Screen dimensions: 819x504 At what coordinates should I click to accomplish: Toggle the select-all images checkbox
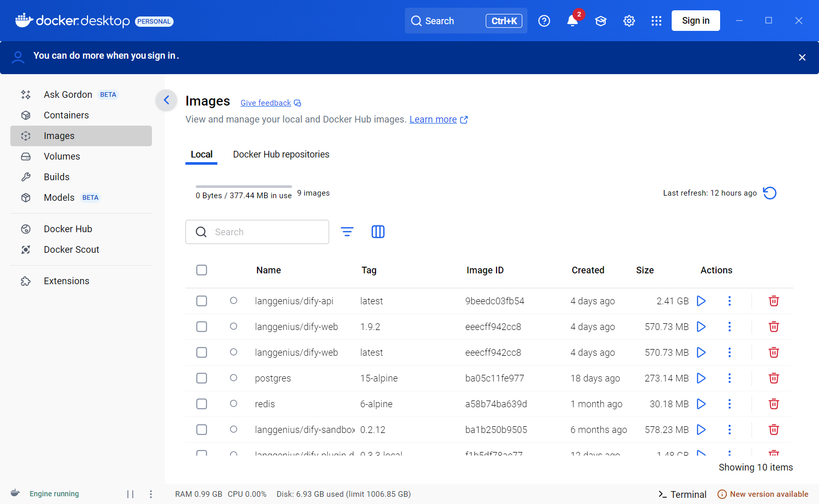pos(202,270)
